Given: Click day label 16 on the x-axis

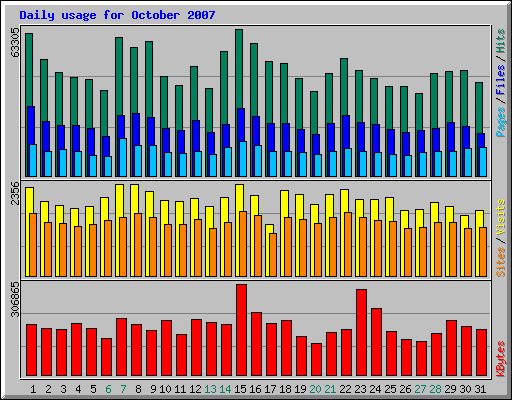Looking at the screenshot, I should (x=255, y=389).
